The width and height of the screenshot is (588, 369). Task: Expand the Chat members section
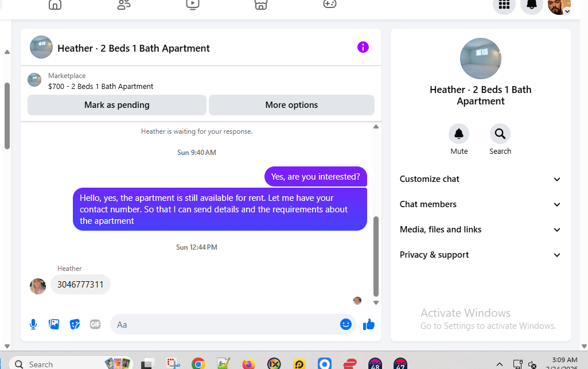(480, 204)
